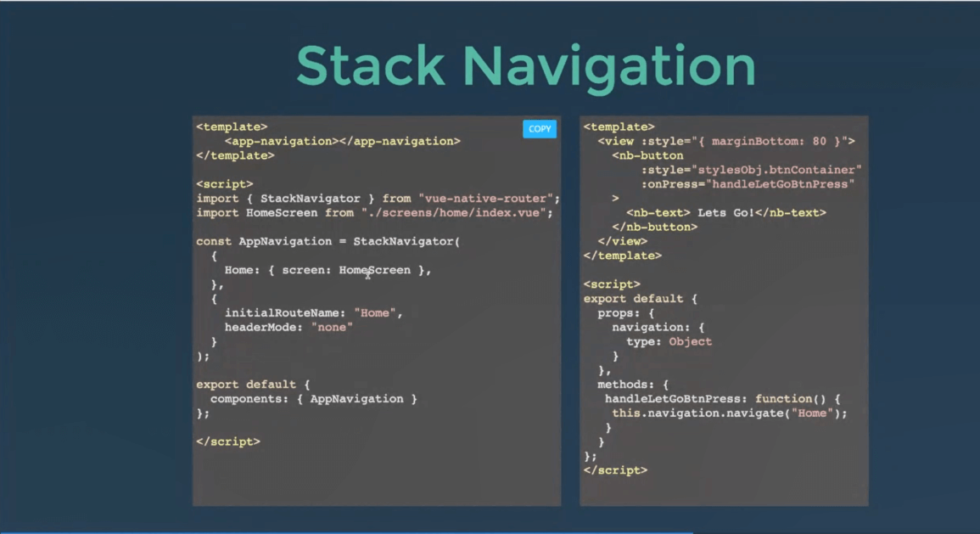The width and height of the screenshot is (980, 534).
Task: Click the video progress bar at the bottom
Action: pyautogui.click(x=490, y=532)
